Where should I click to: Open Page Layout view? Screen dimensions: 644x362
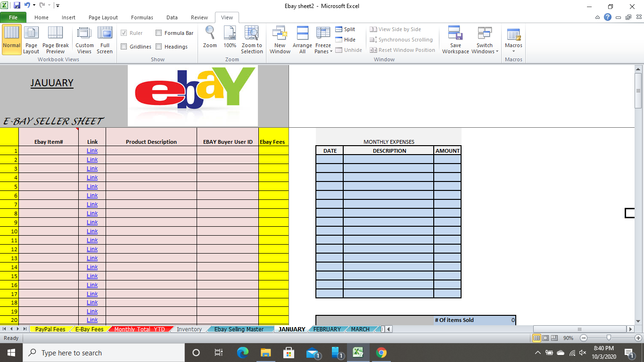(31, 40)
